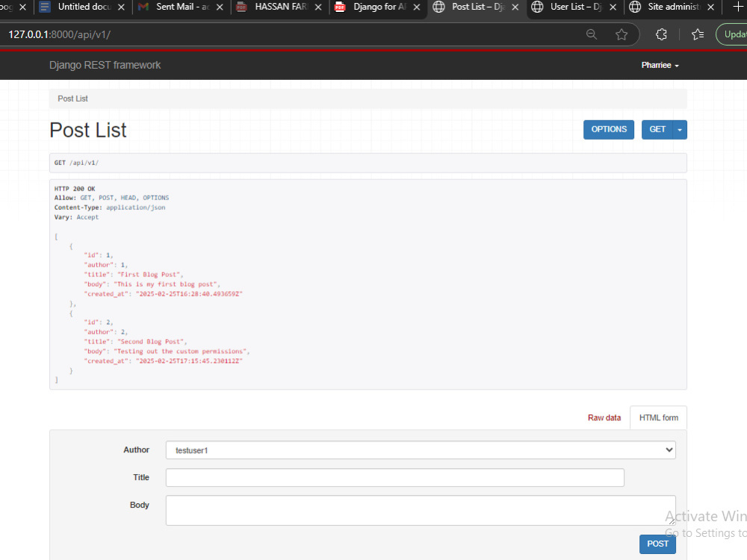Click the Title input field
This screenshot has width=747, height=560.
pyautogui.click(x=395, y=478)
